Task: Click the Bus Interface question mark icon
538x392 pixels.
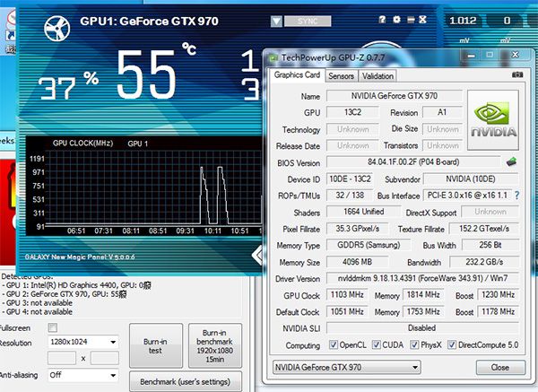Action: pyautogui.click(x=516, y=196)
